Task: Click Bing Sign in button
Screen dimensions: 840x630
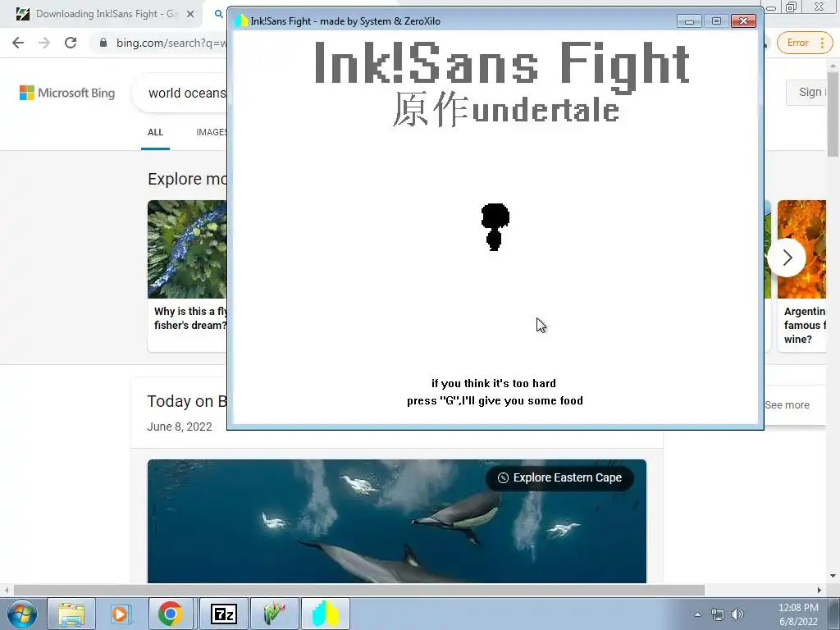Action: (806, 92)
